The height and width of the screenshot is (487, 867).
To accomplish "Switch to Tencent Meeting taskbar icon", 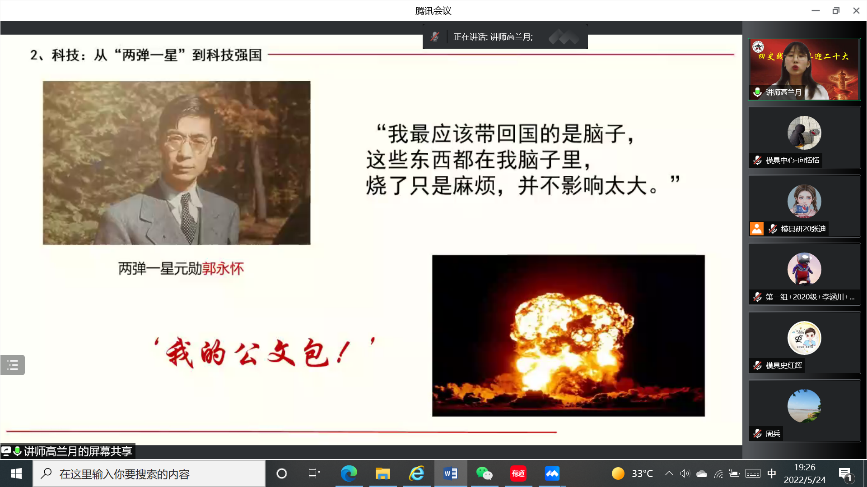I will click(x=552, y=474).
